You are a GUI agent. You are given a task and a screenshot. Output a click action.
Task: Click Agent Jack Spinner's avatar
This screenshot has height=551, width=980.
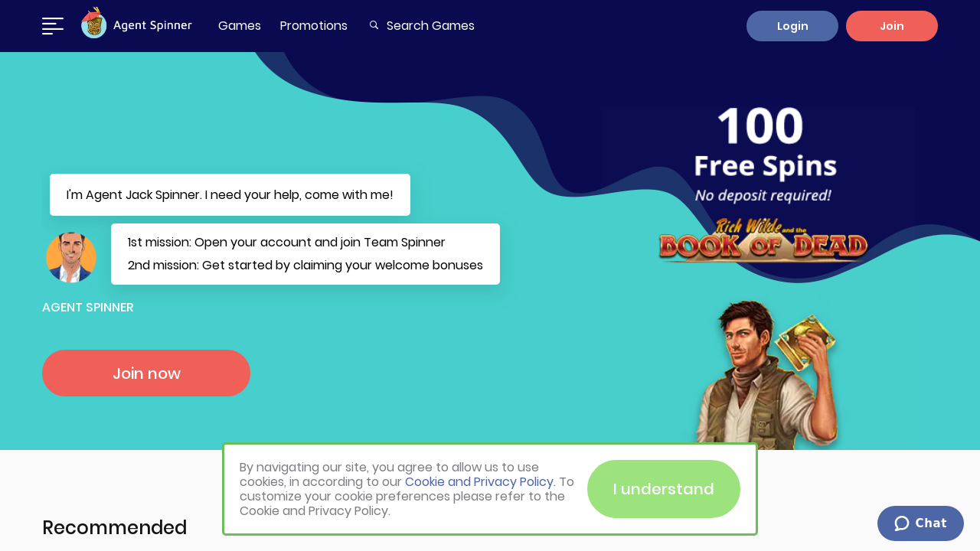pos(71,257)
